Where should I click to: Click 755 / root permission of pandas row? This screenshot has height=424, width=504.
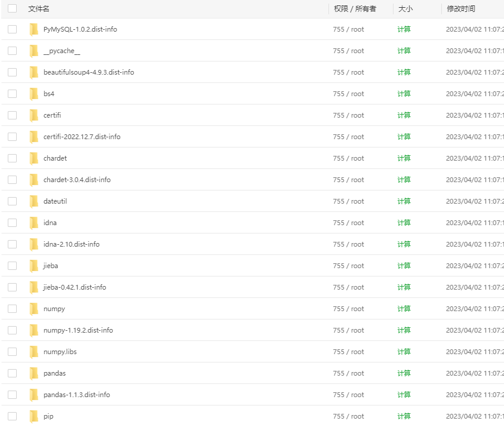click(x=348, y=373)
